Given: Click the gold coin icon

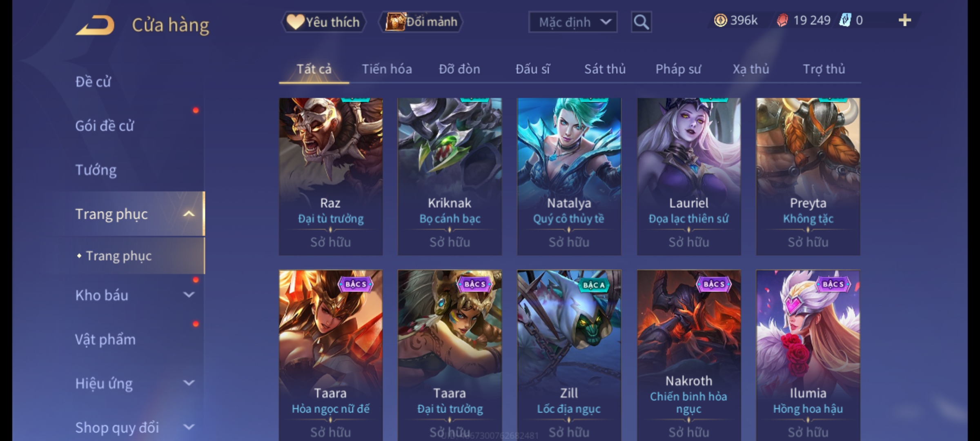Looking at the screenshot, I should (x=720, y=20).
